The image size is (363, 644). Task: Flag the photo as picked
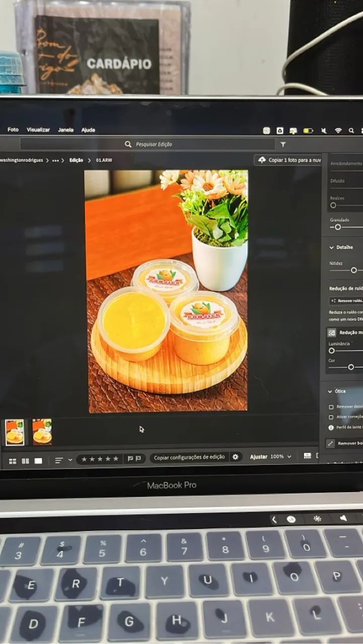(130, 458)
